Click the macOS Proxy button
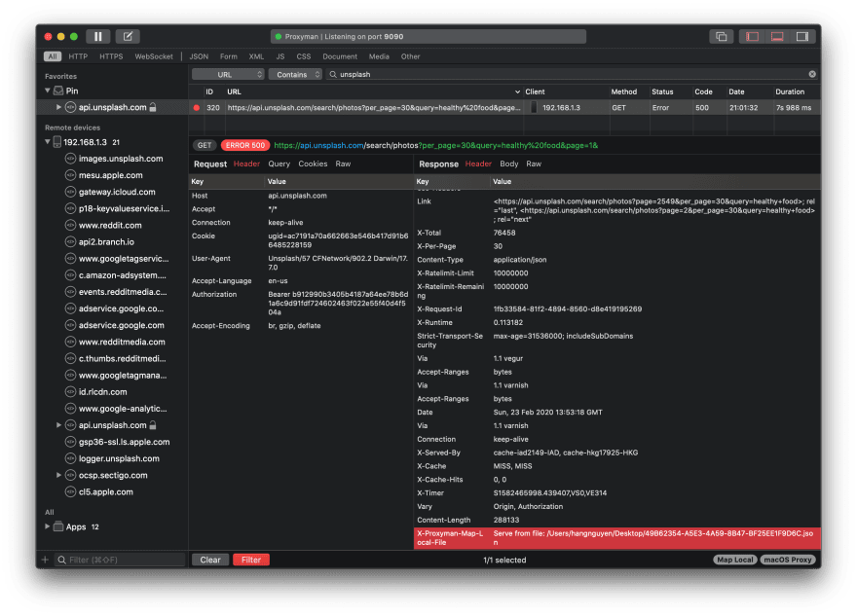857x616 pixels. coord(788,560)
